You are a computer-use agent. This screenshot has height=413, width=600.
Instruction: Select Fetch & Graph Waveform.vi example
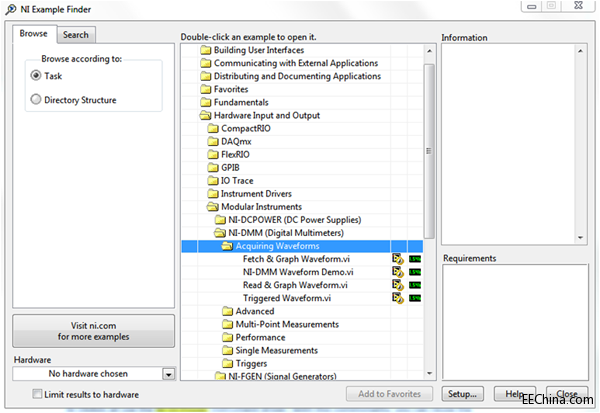(x=297, y=259)
